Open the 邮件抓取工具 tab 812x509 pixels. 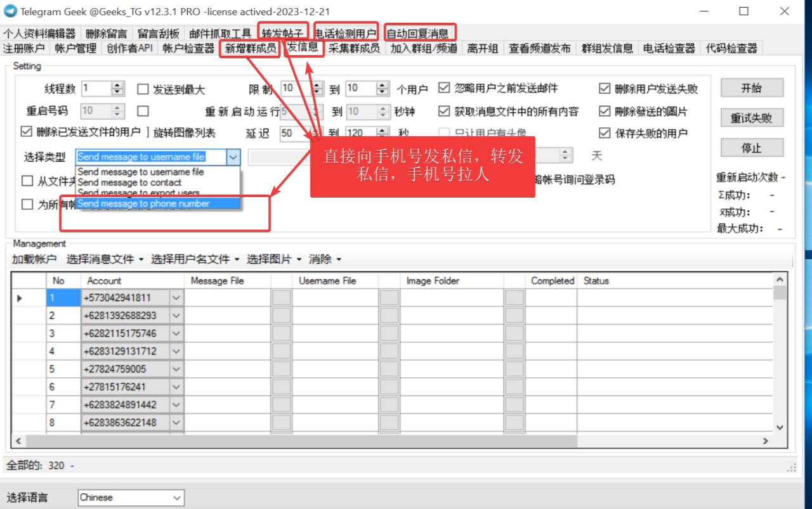point(220,34)
